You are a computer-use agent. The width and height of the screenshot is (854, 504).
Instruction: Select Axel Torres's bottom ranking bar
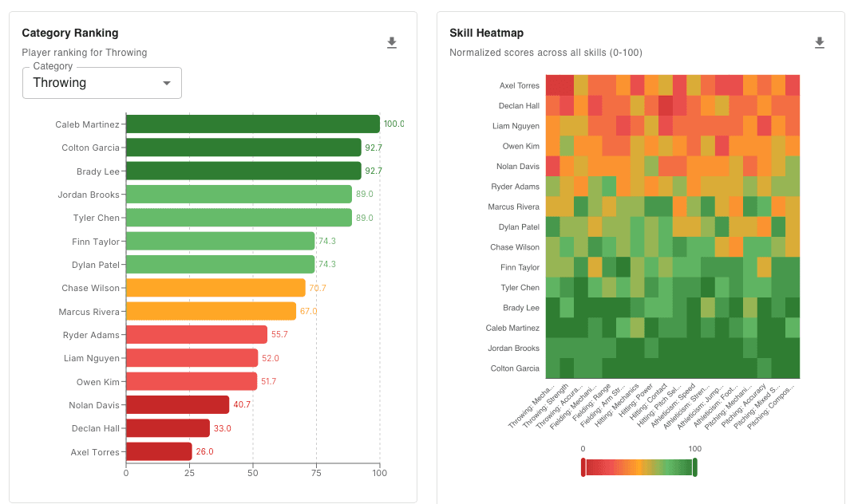tap(160, 451)
